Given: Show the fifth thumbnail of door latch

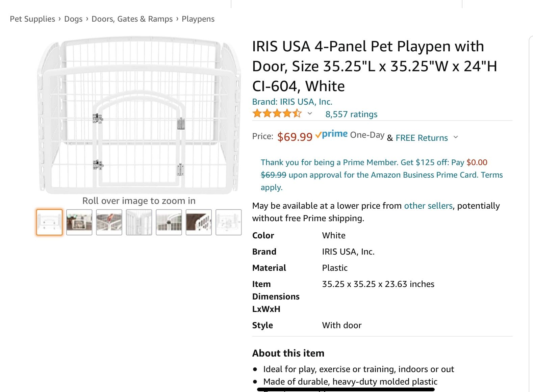Looking at the screenshot, I should tap(169, 222).
